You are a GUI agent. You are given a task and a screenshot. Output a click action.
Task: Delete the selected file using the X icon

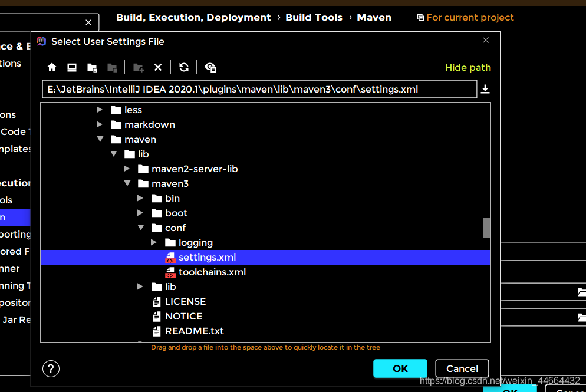pyautogui.click(x=158, y=67)
